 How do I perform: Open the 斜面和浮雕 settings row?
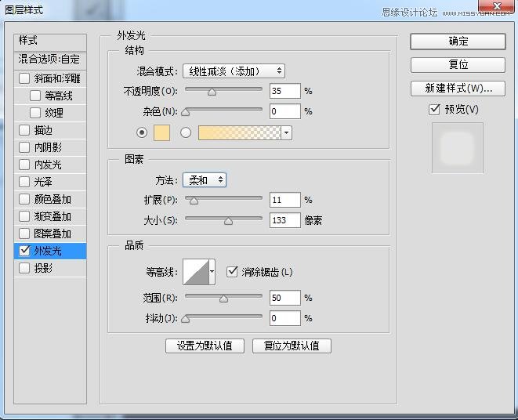(50, 78)
